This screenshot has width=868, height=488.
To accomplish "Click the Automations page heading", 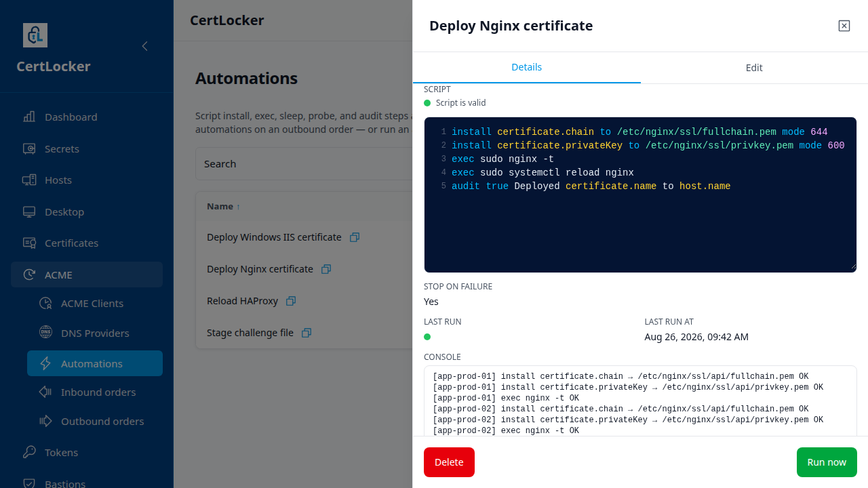I will (246, 79).
